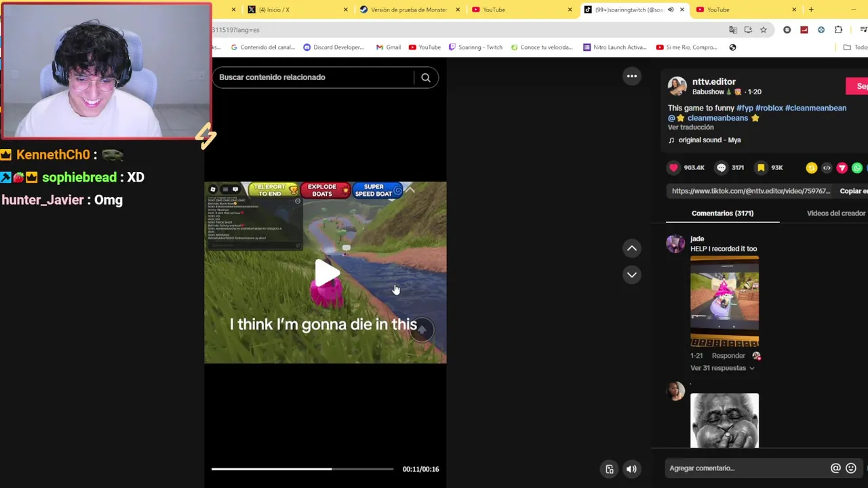Go to previous video with up arrow
868x488 pixels.
pyautogui.click(x=632, y=248)
